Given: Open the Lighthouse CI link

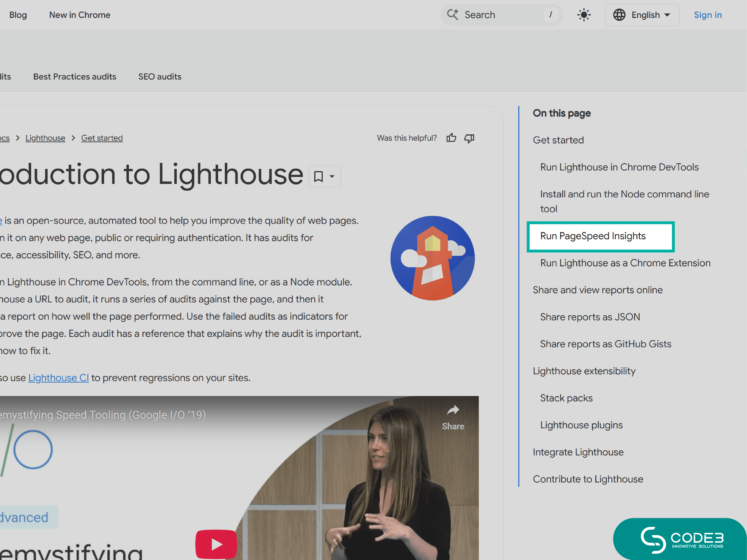Looking at the screenshot, I should click(58, 378).
